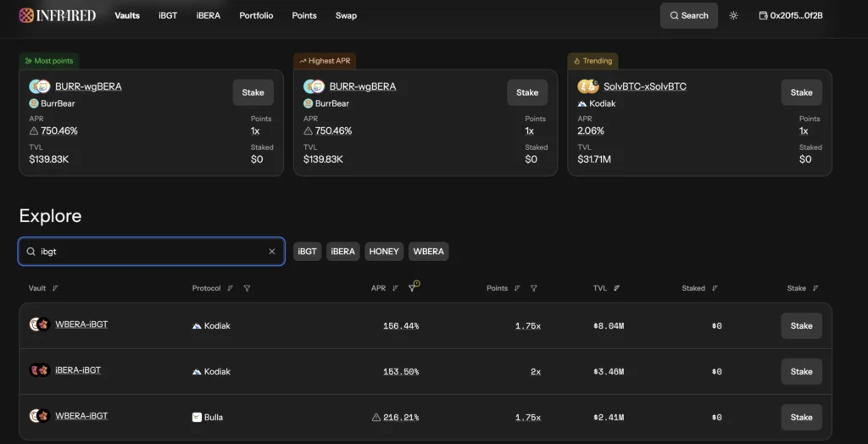Viewport: 868px width, 444px height.
Task: Open BURR-wgBERA link in Most points card
Action: [88, 86]
